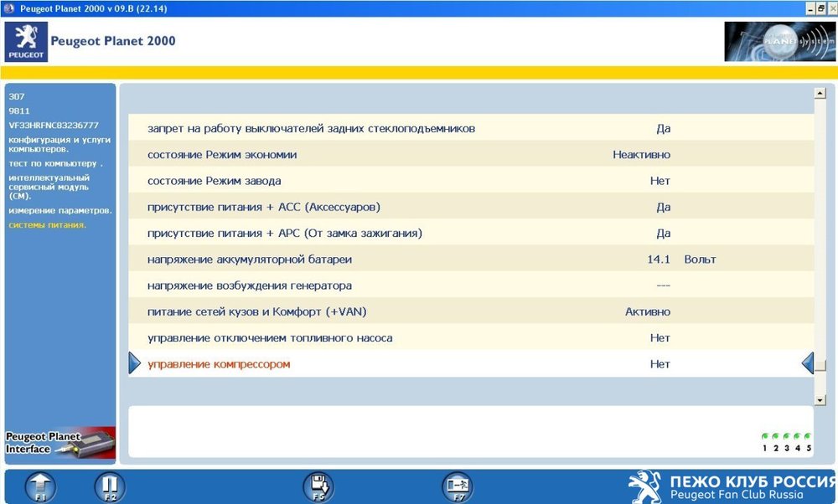Click the F7 transfer button
Screen dimensions: 838x504
(458, 487)
